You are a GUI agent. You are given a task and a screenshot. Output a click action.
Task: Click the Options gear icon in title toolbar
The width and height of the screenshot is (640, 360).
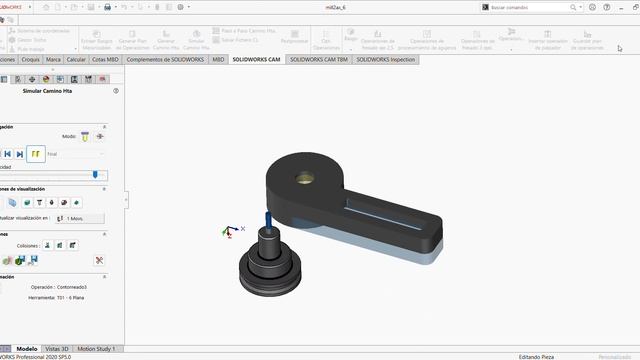pyautogui.click(x=180, y=7)
